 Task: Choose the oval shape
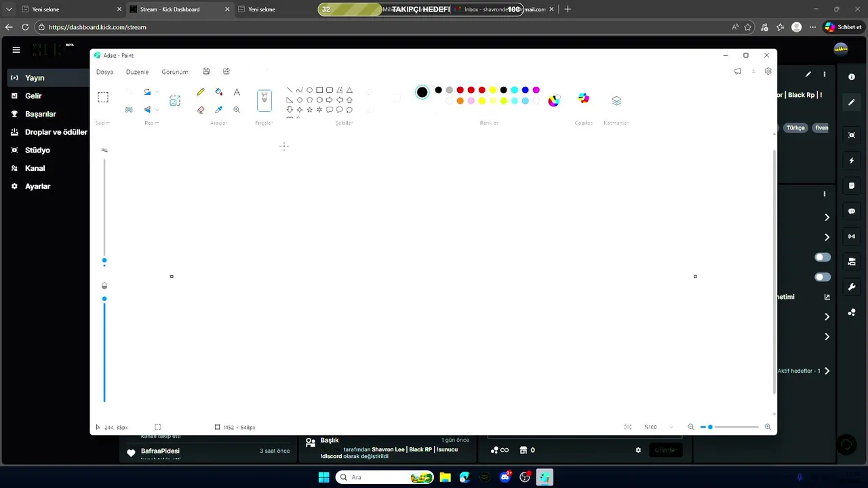[310, 89]
